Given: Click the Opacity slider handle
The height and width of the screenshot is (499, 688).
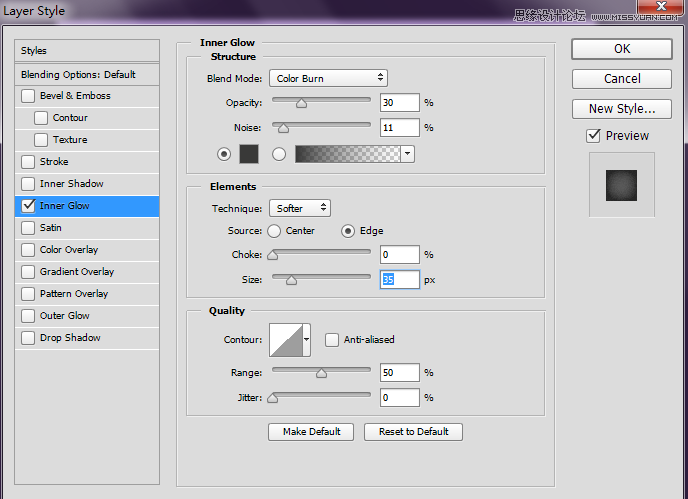Looking at the screenshot, I should (x=301, y=102).
